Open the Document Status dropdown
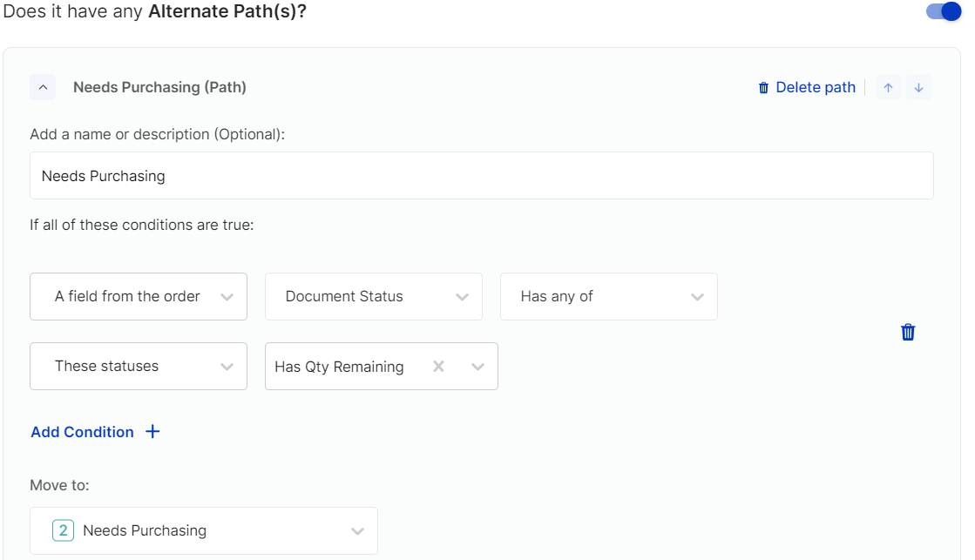The height and width of the screenshot is (560, 975). (x=374, y=296)
